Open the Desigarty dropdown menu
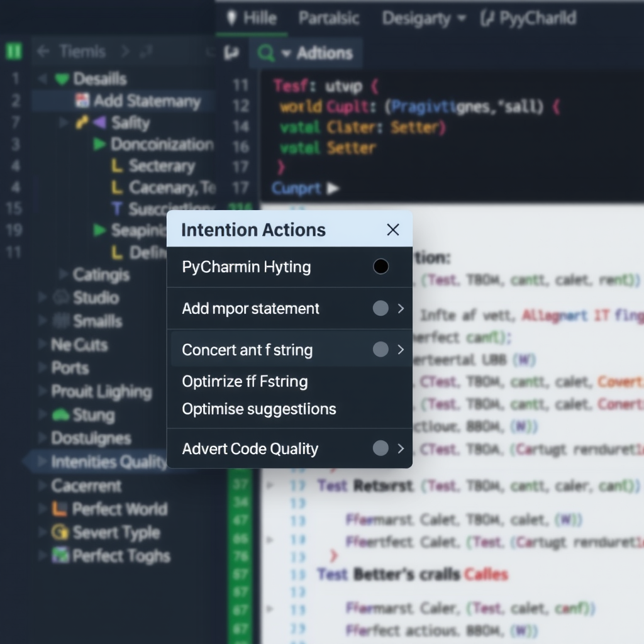The width and height of the screenshot is (644, 644). pos(416,18)
